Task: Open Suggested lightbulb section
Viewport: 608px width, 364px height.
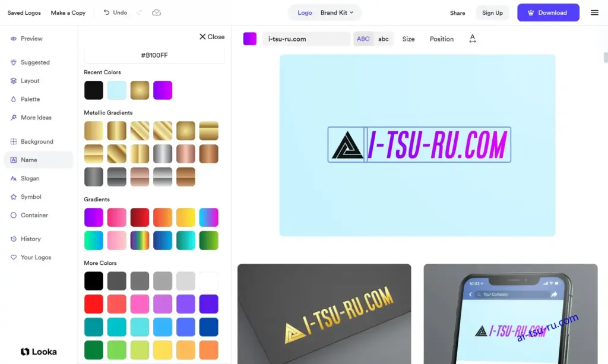Action: coord(30,62)
